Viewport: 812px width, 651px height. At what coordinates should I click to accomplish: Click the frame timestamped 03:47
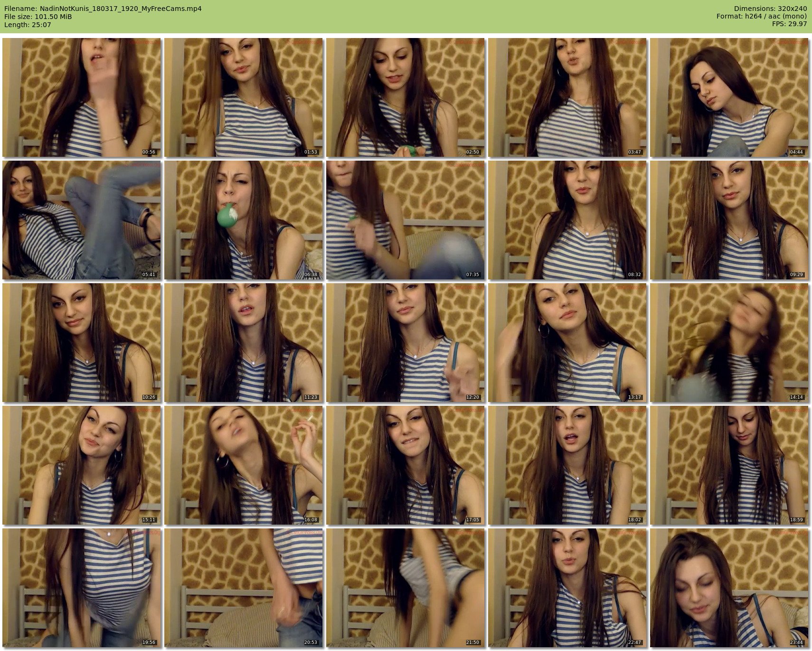pos(567,97)
